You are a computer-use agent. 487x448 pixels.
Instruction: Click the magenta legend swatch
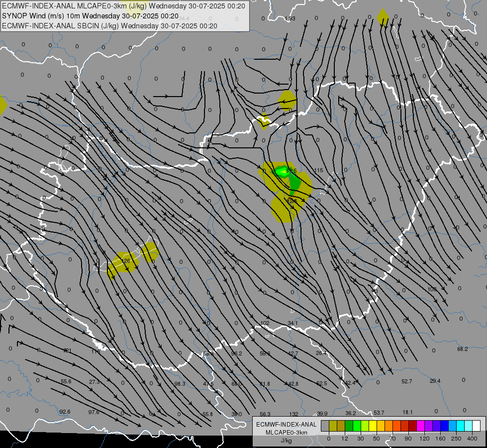420,426
